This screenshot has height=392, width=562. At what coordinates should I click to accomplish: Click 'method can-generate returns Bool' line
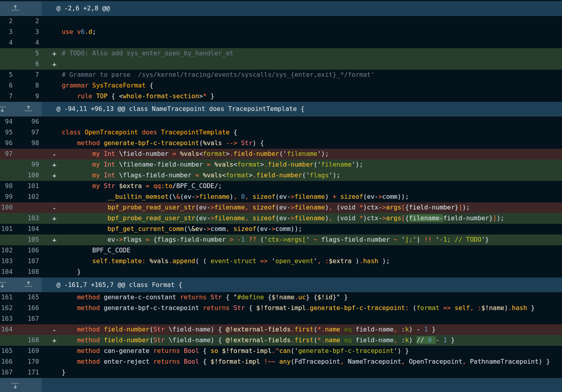(243, 351)
